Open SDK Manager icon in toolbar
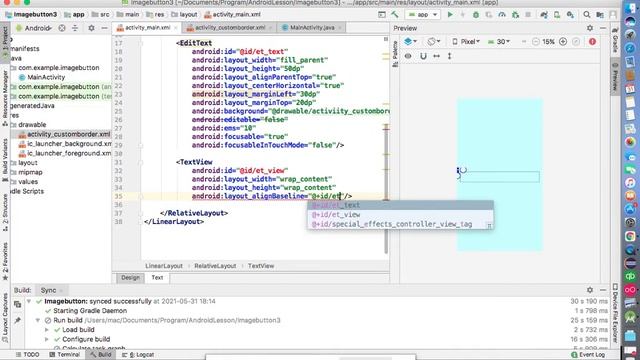Viewport: 640px width, 360px height. click(x=570, y=15)
